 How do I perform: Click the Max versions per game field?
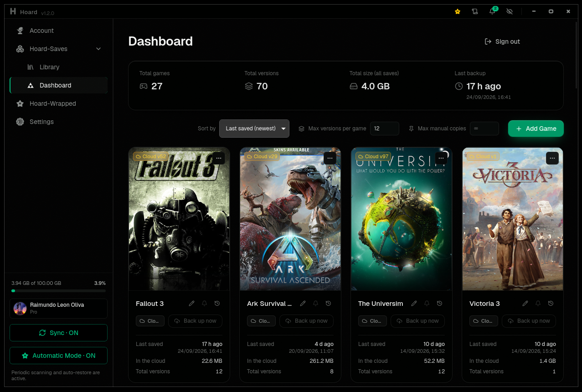(385, 129)
